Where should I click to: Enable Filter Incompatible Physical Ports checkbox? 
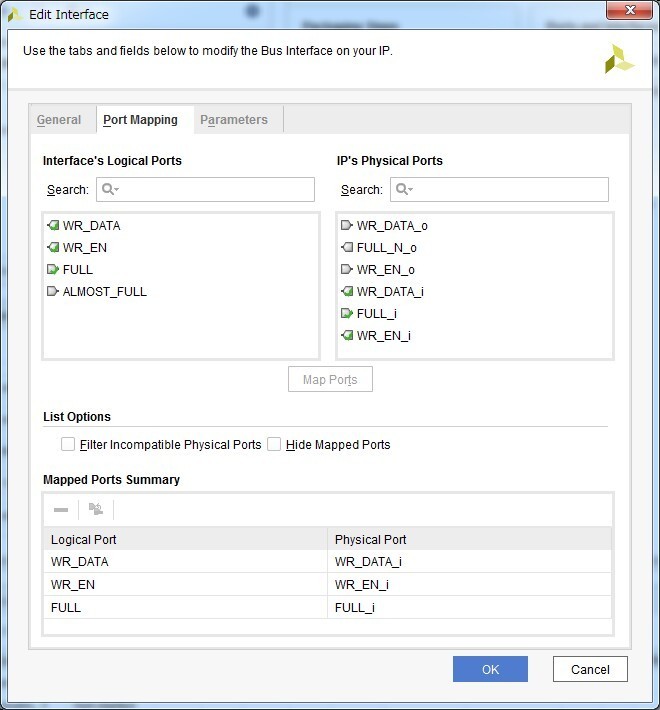(68, 444)
